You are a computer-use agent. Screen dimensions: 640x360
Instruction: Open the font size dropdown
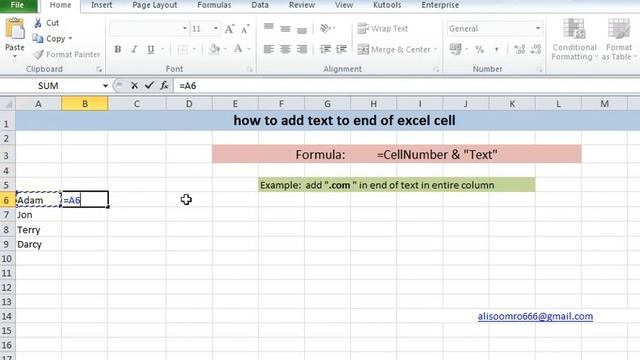tap(216, 29)
